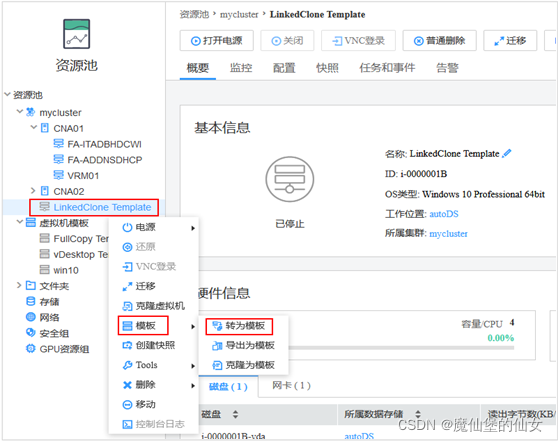Expand the CNA02 host node
This screenshot has width=558, height=441.
click(x=33, y=191)
